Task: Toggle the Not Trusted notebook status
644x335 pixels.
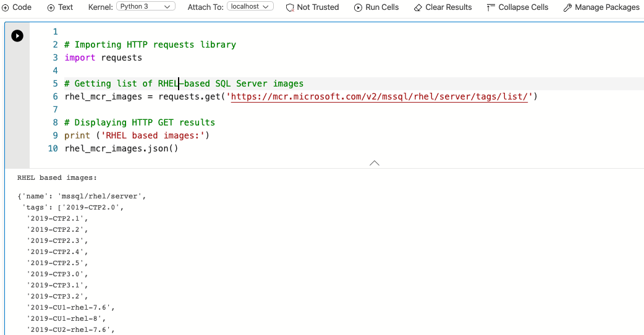Action: pos(313,7)
